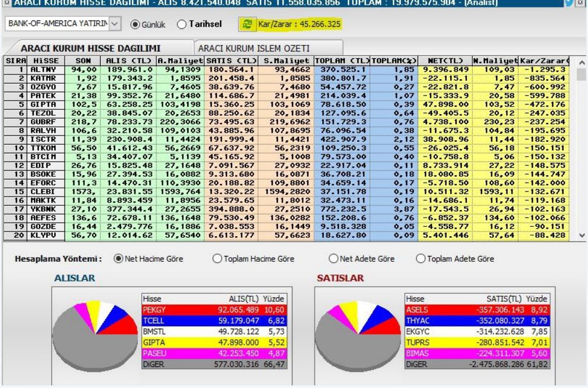Open the broker selection dropdown arrow
Screen dimensions: 588x388
coord(115,24)
